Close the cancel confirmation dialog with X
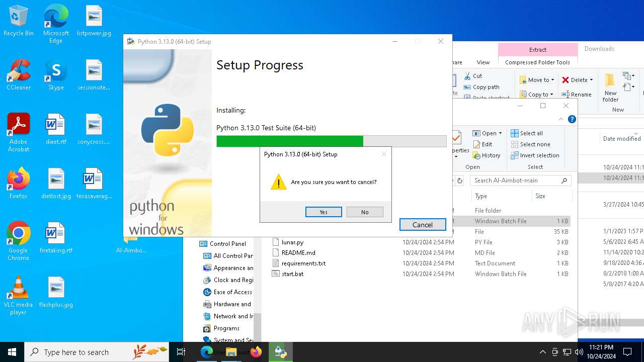 pos(384,154)
